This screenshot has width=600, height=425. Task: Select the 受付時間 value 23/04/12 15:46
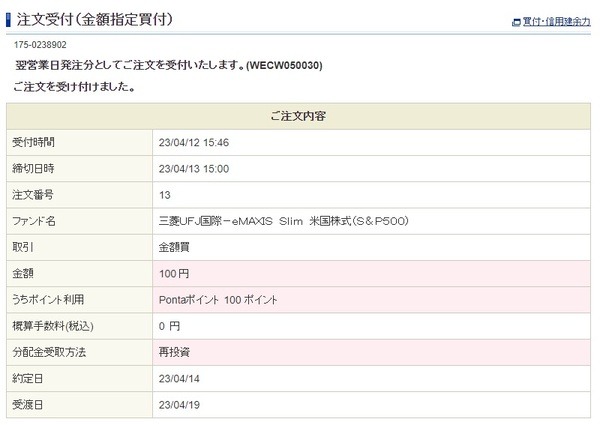click(x=194, y=143)
